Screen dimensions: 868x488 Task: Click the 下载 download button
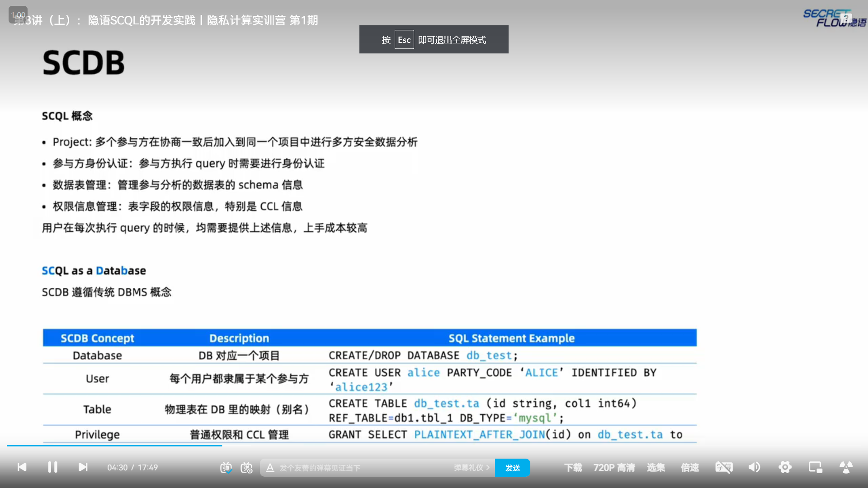tap(573, 468)
